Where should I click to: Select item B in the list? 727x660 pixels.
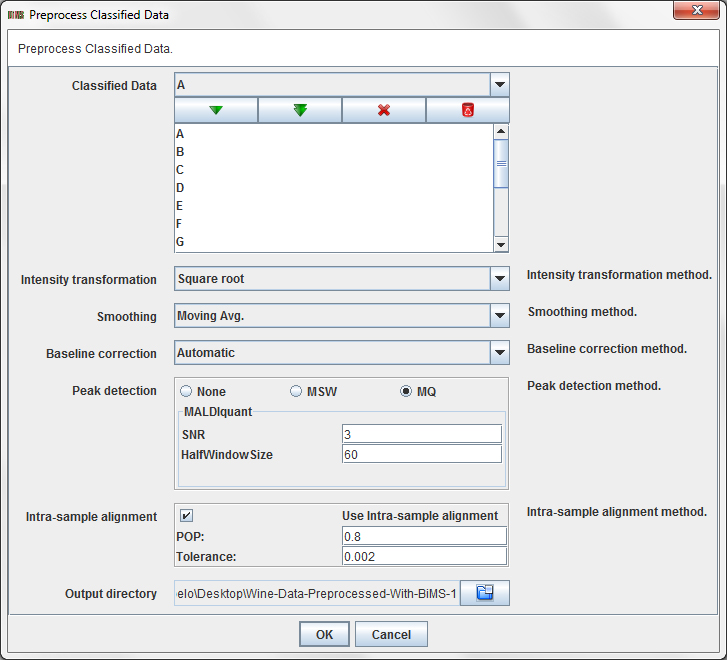(334, 152)
